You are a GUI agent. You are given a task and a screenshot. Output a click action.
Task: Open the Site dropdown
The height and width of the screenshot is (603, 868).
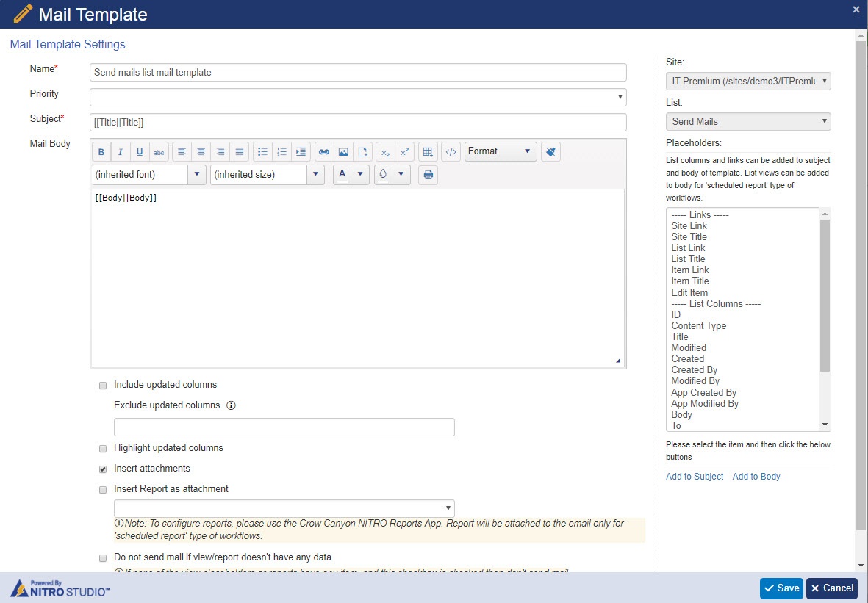748,82
